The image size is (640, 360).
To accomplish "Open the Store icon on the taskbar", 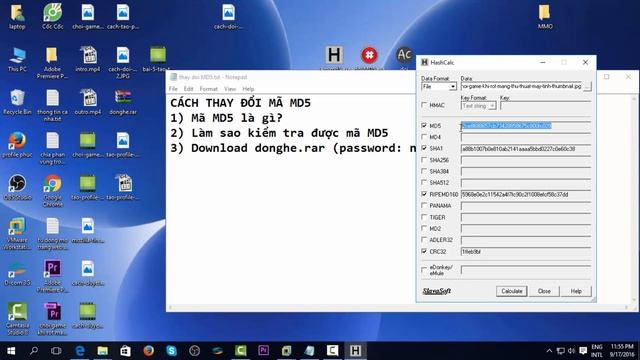I will 125,351.
